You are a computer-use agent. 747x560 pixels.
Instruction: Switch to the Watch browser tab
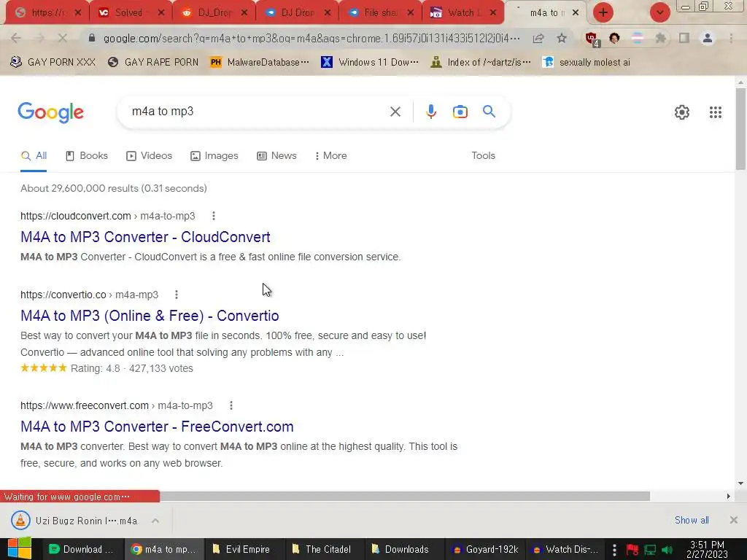click(x=457, y=13)
